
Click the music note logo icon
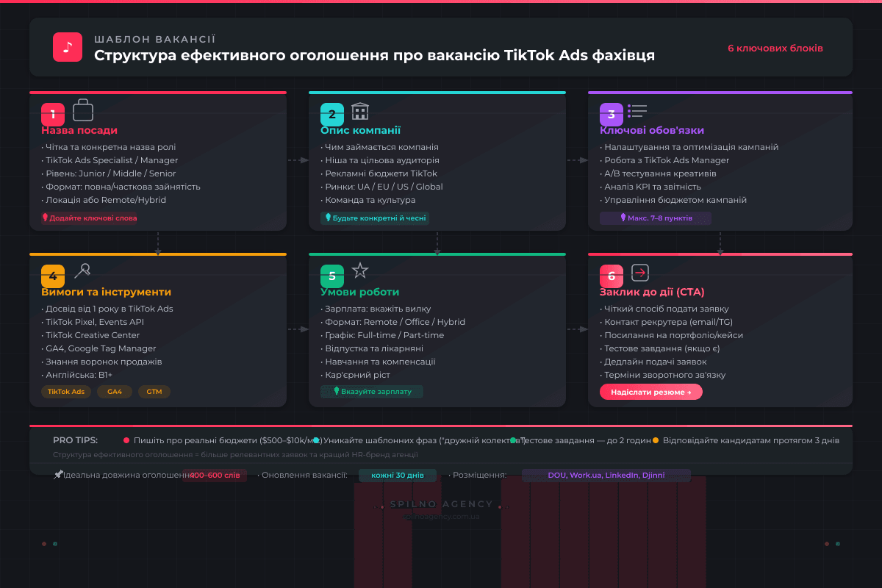68,47
